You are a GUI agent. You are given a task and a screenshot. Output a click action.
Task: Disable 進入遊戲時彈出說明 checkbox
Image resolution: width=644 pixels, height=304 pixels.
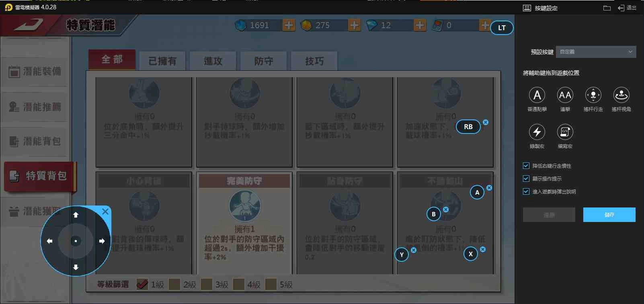pyautogui.click(x=526, y=191)
